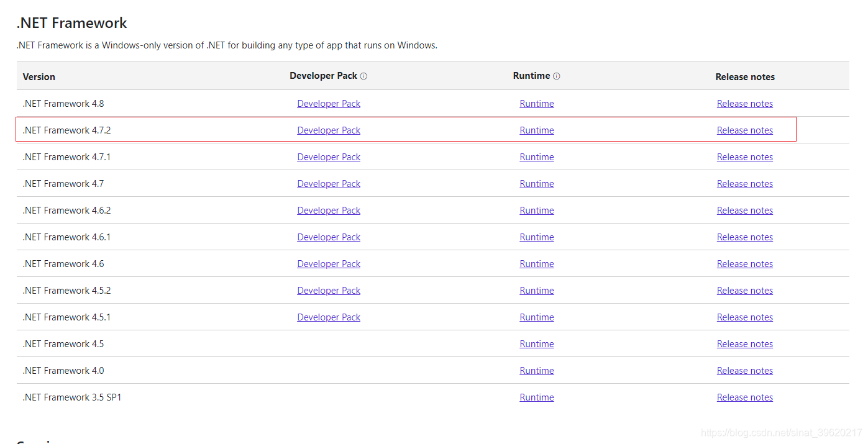Click the info icon beside Developer Pack header
Screen dimensions: 868x444
tap(363, 76)
